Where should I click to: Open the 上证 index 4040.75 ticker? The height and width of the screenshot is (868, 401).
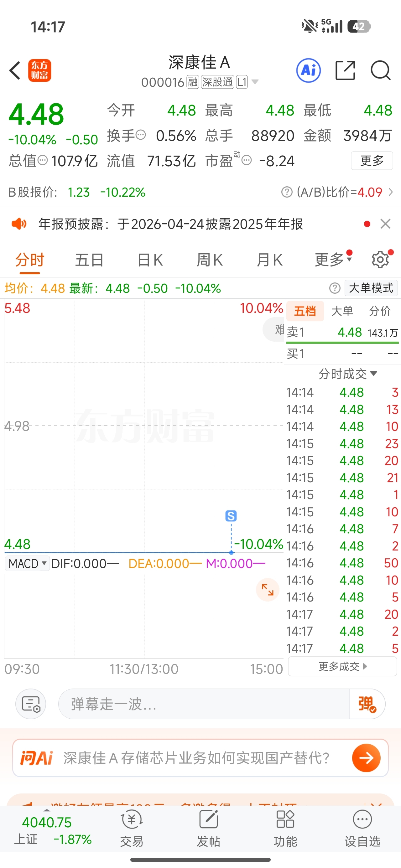coord(53,831)
